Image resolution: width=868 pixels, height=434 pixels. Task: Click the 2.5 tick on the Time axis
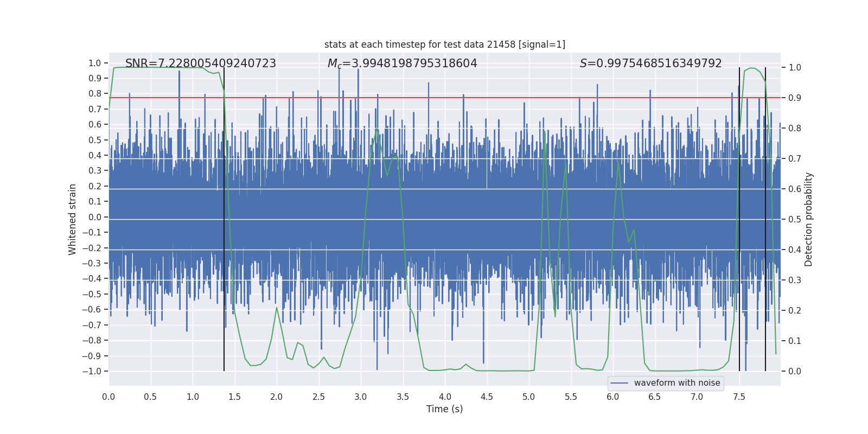(x=318, y=397)
